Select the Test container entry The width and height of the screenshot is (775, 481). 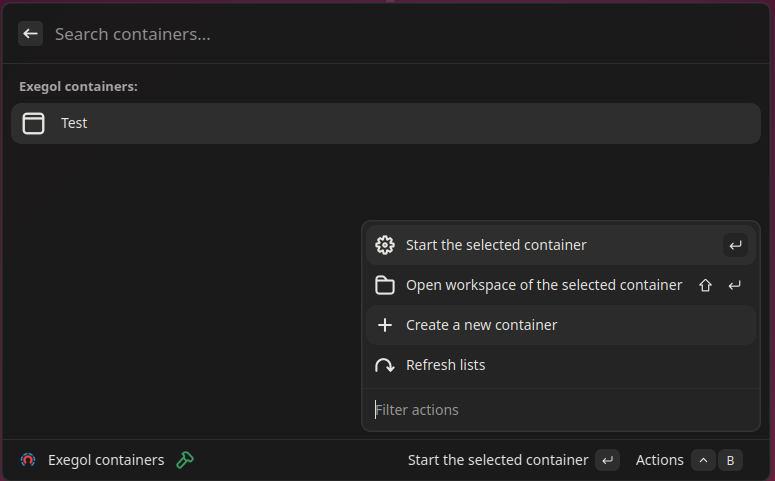(386, 124)
